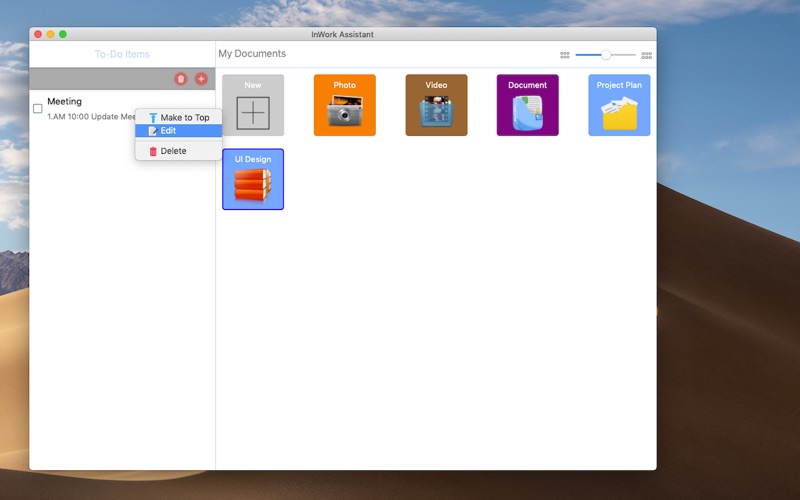Open the Photo folder tile
This screenshot has height=500, width=800.
click(345, 105)
